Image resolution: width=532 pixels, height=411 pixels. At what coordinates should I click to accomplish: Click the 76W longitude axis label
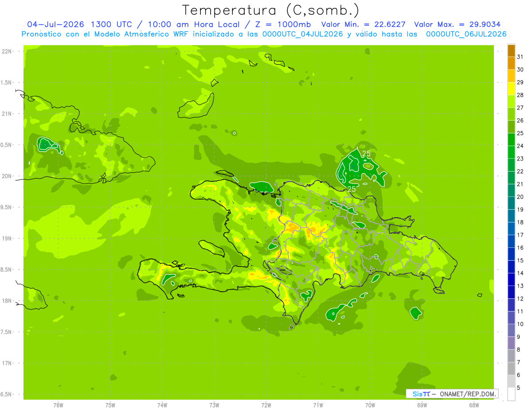click(x=58, y=405)
